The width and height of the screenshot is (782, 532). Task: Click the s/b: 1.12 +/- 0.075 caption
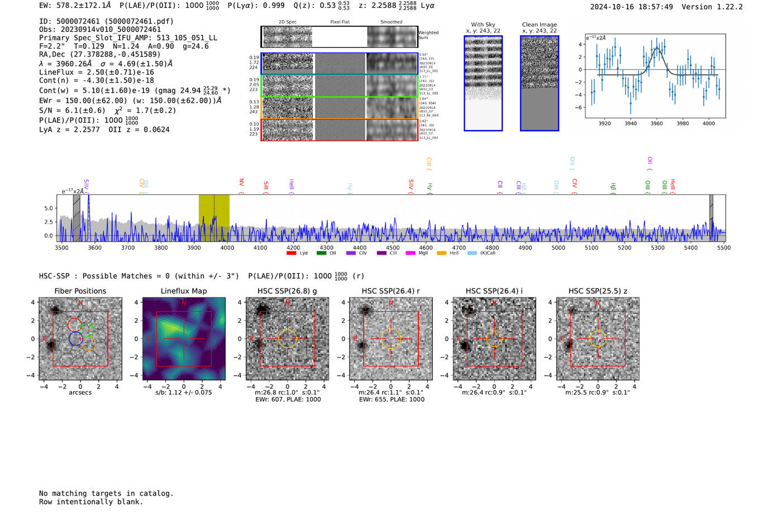tap(184, 392)
